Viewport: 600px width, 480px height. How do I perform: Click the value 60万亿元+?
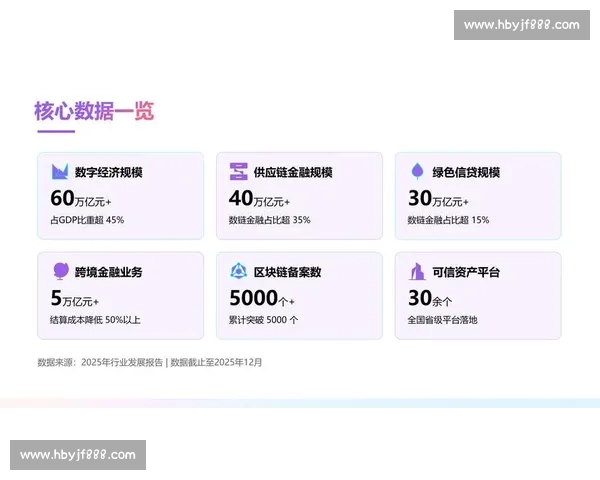pyautogui.click(x=81, y=198)
